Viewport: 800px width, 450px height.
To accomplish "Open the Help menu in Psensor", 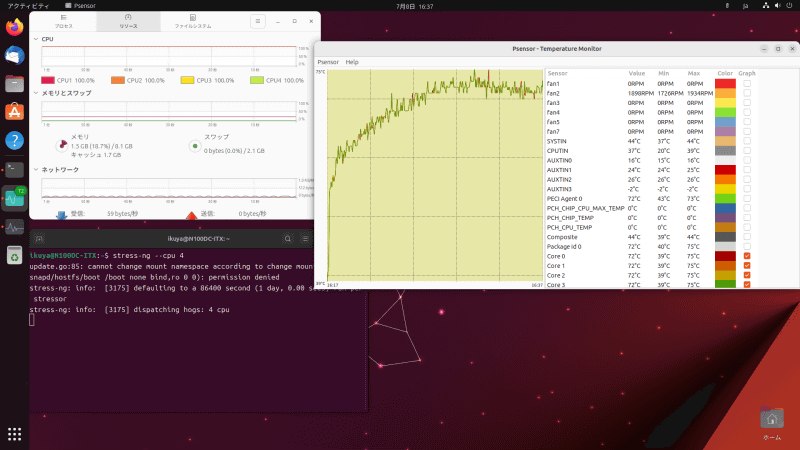I will 352,62.
